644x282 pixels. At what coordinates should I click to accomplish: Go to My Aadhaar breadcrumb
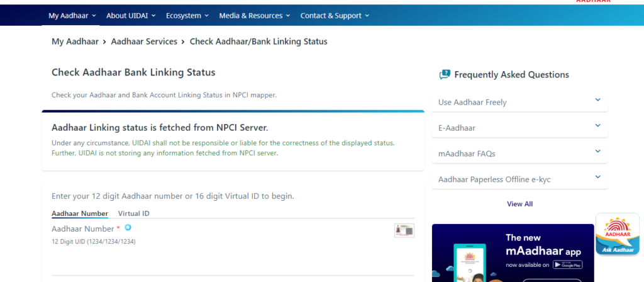click(x=75, y=42)
